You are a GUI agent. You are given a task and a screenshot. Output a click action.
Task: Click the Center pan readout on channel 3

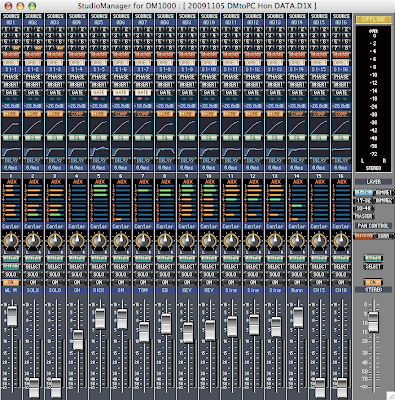click(x=55, y=226)
